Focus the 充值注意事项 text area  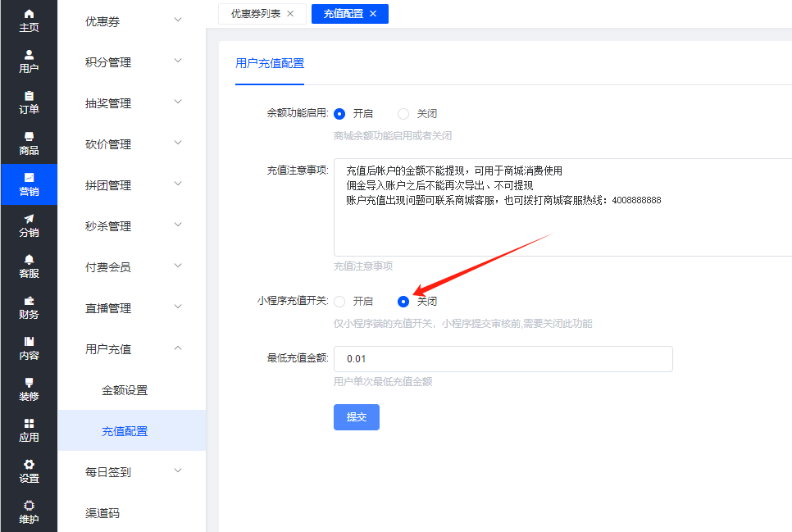coord(562,207)
